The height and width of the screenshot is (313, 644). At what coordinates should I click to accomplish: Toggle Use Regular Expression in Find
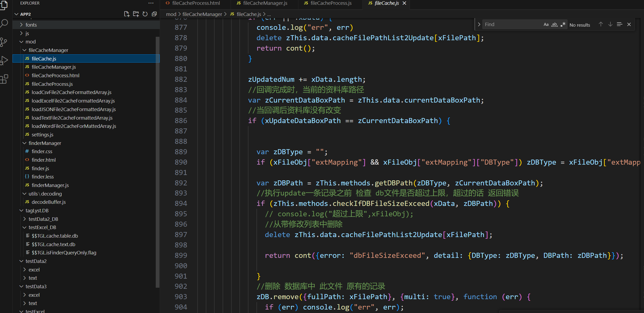click(x=563, y=25)
